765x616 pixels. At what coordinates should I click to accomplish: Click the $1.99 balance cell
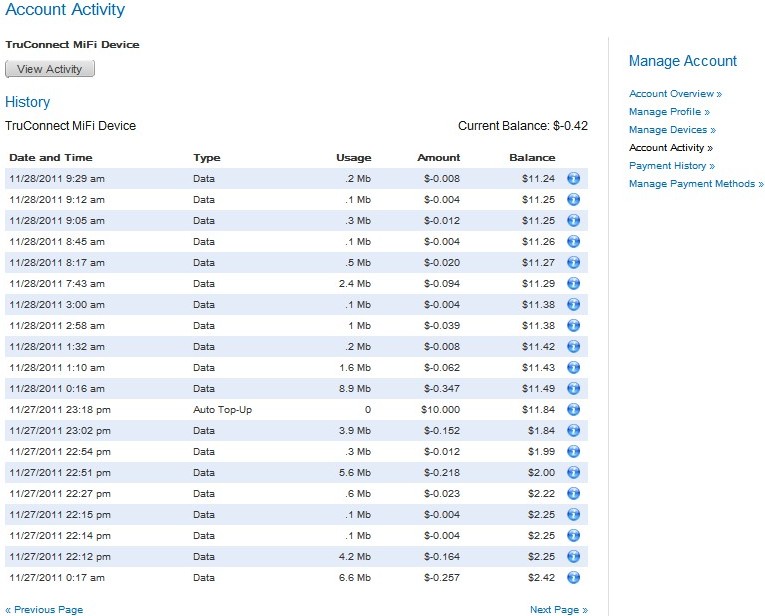pos(542,452)
